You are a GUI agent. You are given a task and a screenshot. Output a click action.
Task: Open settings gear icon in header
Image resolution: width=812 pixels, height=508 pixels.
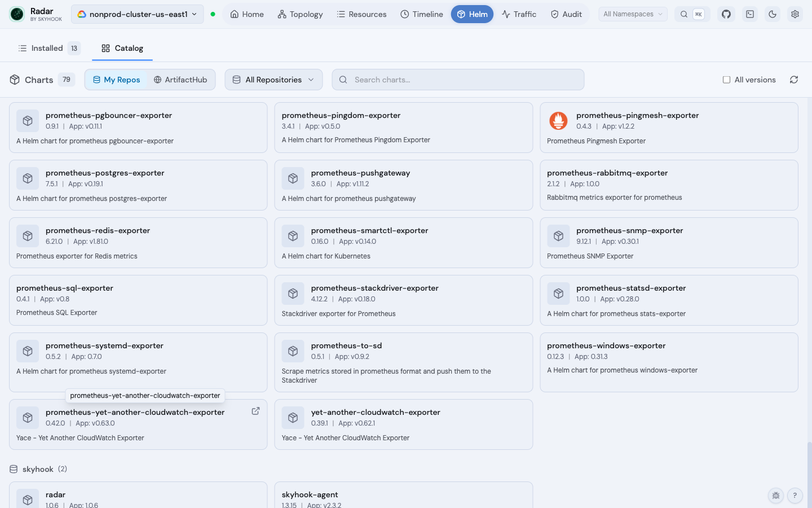point(795,14)
